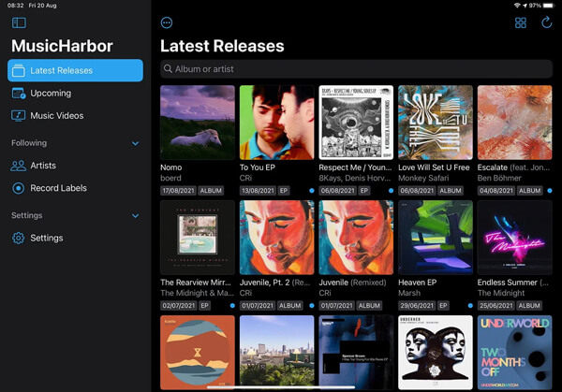The image size is (562, 392).
Task: Open Endless Summer by The Midnight
Action: pos(514,237)
